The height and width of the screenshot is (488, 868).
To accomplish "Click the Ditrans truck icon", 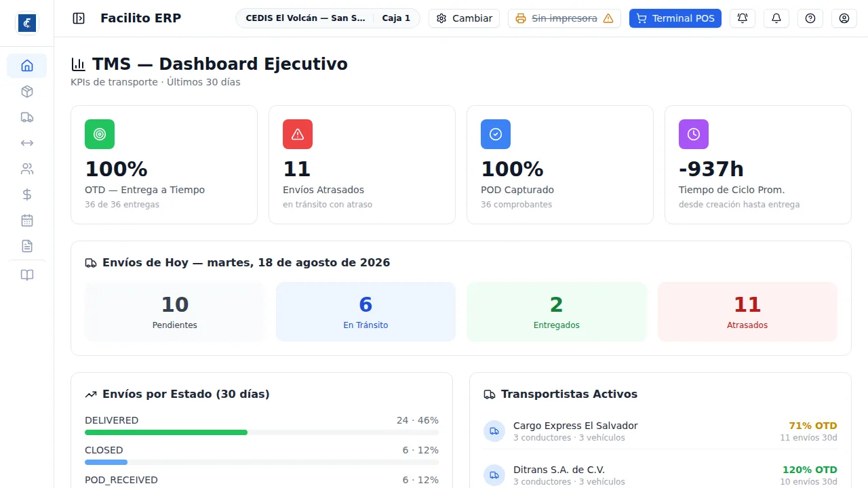I will pos(494,475).
